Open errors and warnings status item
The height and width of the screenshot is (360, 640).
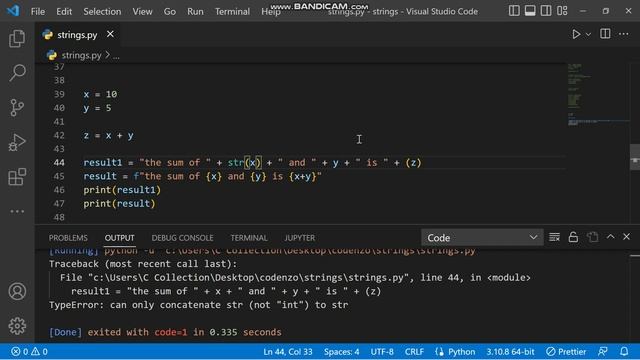tap(29, 351)
